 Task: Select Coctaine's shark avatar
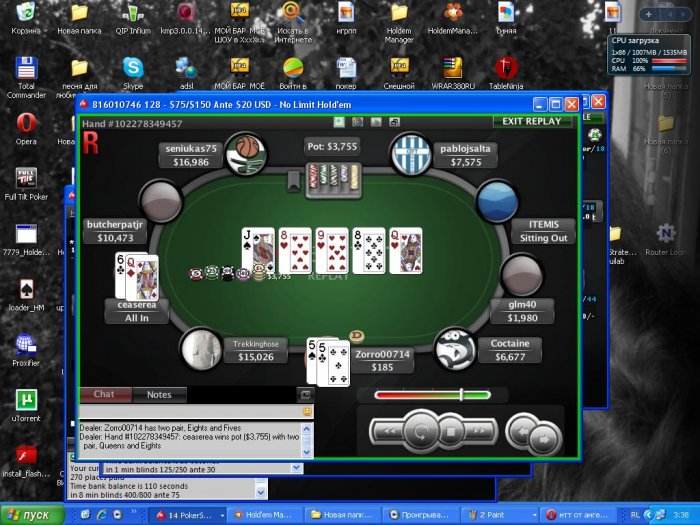[x=455, y=350]
